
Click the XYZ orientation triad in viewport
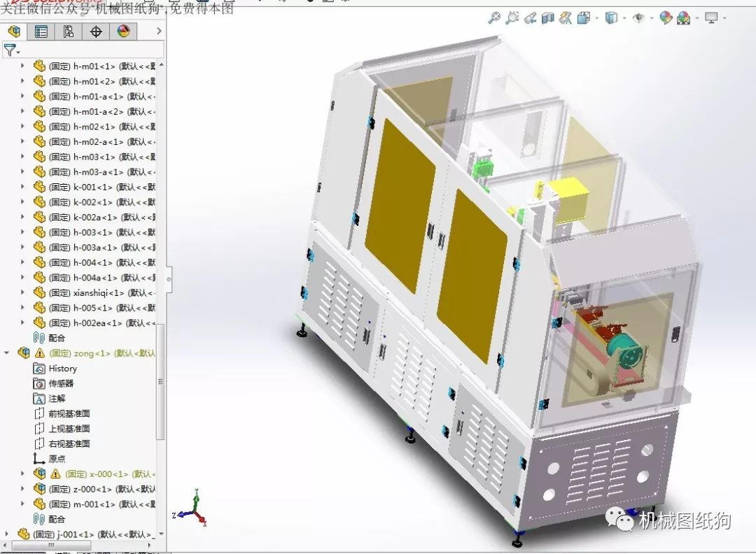(x=191, y=509)
